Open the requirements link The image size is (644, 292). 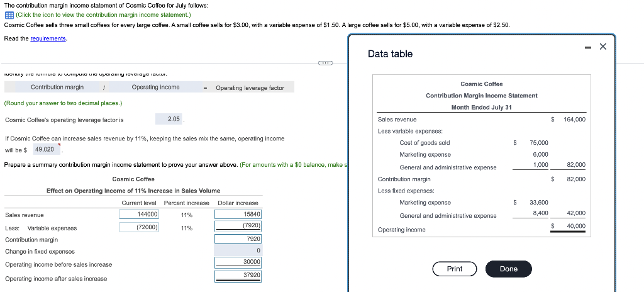point(48,38)
